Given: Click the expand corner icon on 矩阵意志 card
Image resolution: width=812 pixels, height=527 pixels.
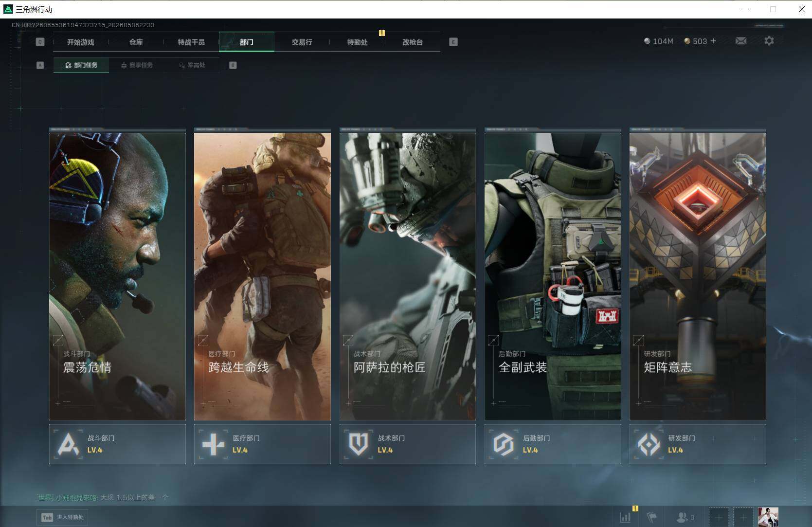Looking at the screenshot, I should coord(638,340).
